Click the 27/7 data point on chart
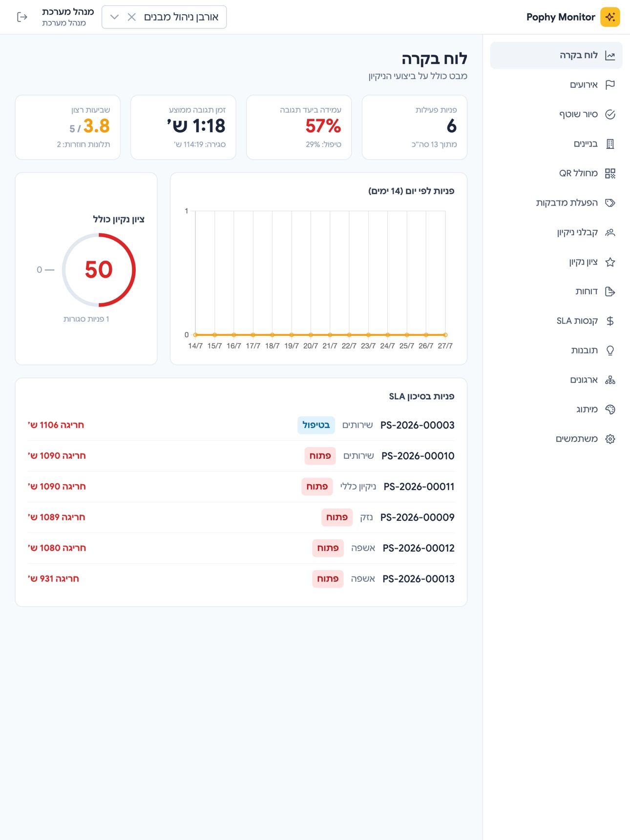This screenshot has height=840, width=630. pos(445,335)
